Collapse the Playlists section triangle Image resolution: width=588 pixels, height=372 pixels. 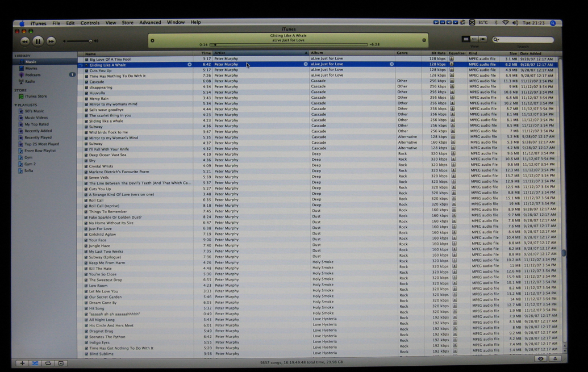tap(16, 105)
